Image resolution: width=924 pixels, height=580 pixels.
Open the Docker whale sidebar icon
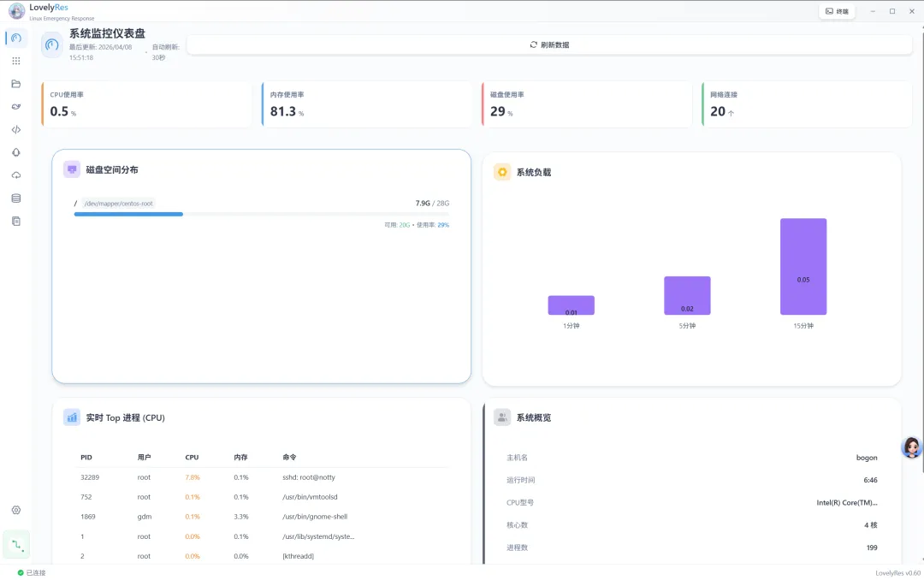point(16,107)
